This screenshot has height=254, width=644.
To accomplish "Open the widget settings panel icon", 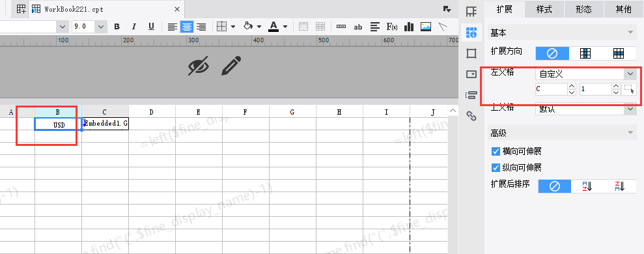I will [x=471, y=74].
